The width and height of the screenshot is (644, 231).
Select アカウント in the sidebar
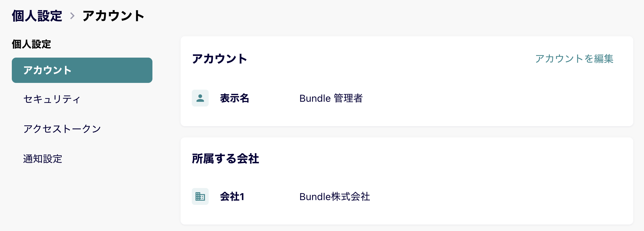pyautogui.click(x=82, y=70)
